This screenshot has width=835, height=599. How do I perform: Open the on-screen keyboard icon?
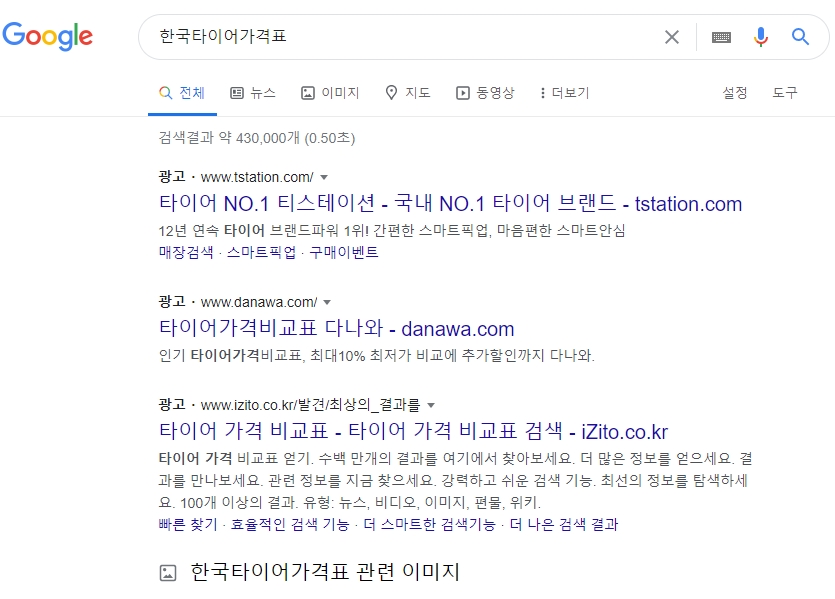pyautogui.click(x=721, y=37)
